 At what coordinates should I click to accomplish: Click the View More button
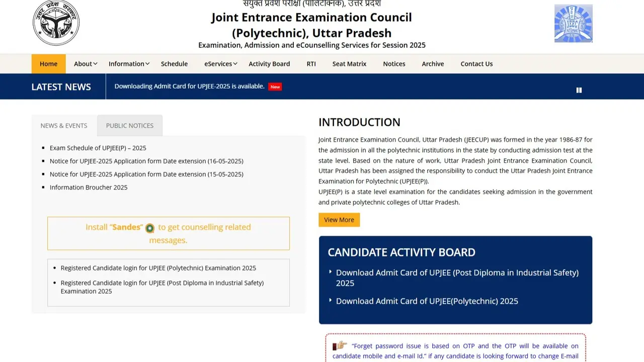point(339,220)
